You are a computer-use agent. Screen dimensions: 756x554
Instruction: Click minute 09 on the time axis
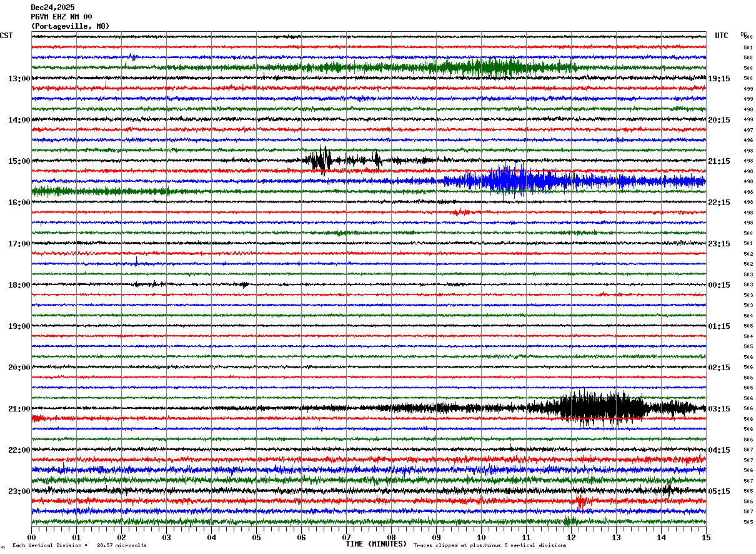coord(437,537)
